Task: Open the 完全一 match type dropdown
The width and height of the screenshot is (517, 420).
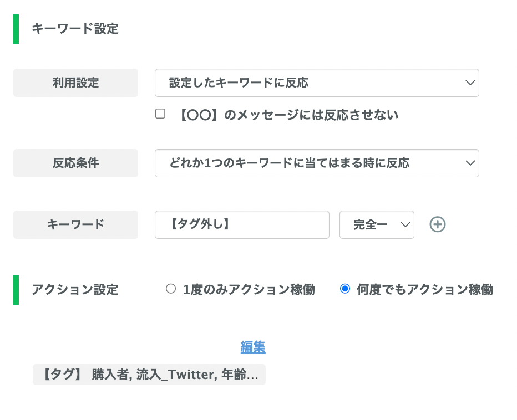Action: [x=377, y=224]
